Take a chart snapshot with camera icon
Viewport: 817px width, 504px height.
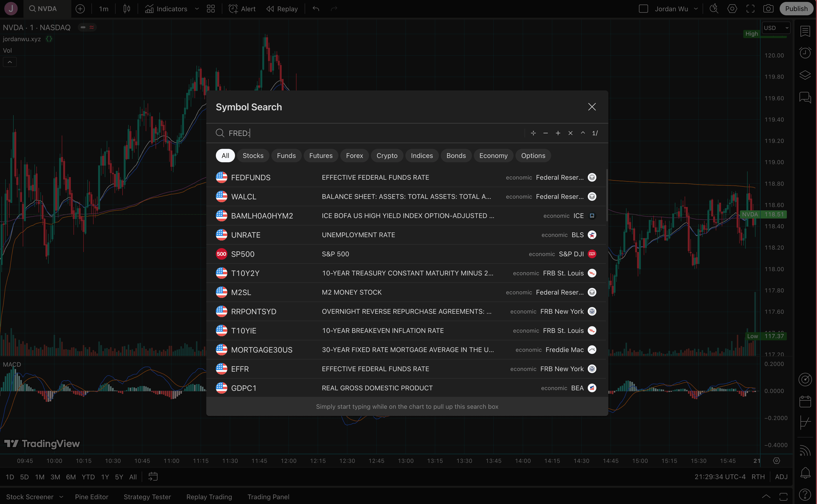(x=768, y=9)
